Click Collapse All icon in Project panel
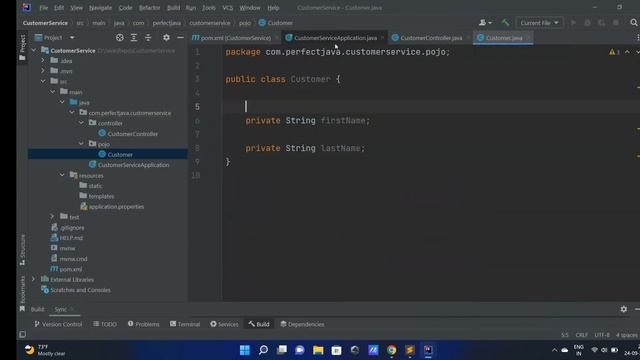 click(148, 38)
